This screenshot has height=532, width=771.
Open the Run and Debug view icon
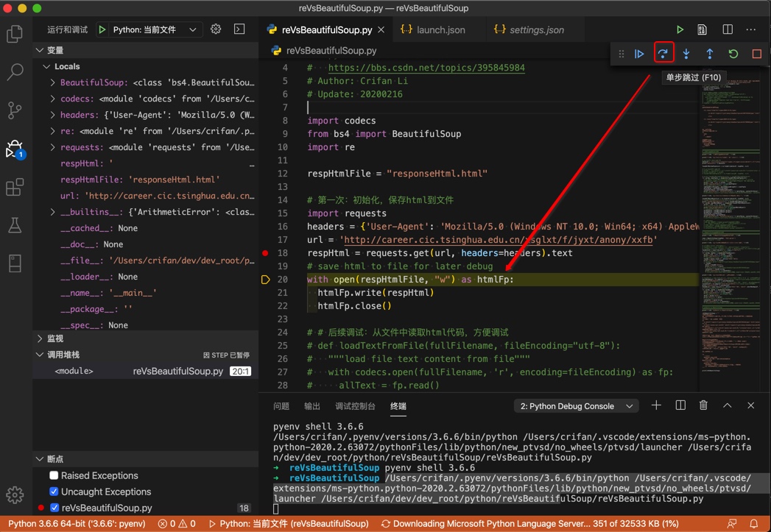pos(15,149)
